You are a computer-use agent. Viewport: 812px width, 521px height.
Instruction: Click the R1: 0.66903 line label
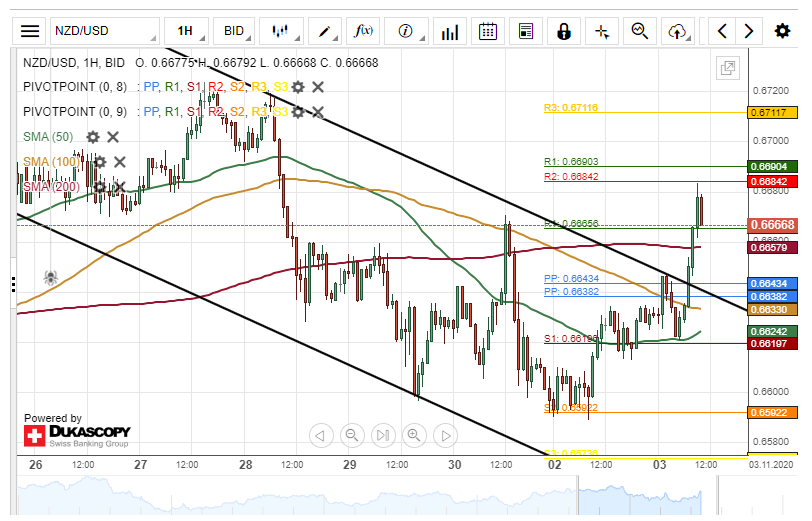tap(571, 162)
